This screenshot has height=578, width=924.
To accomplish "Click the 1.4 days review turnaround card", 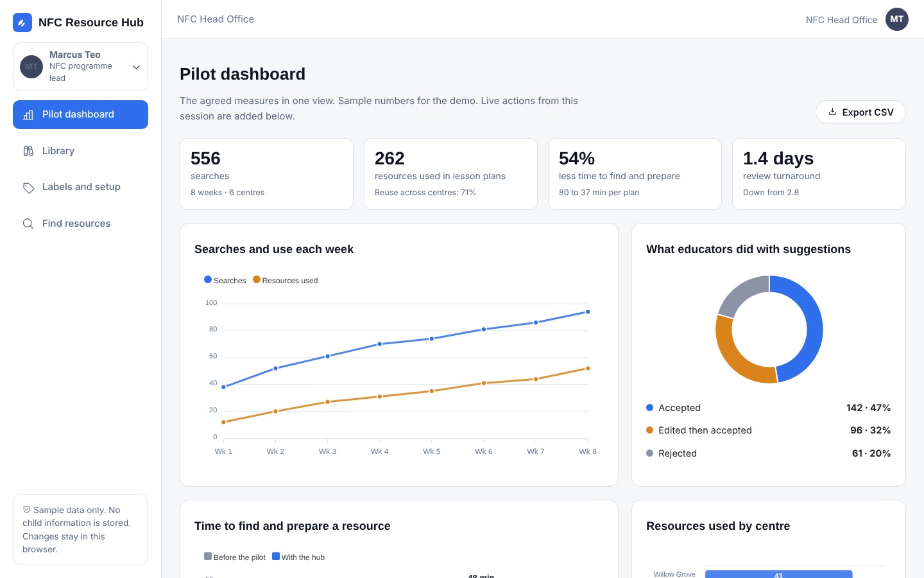I will [819, 174].
